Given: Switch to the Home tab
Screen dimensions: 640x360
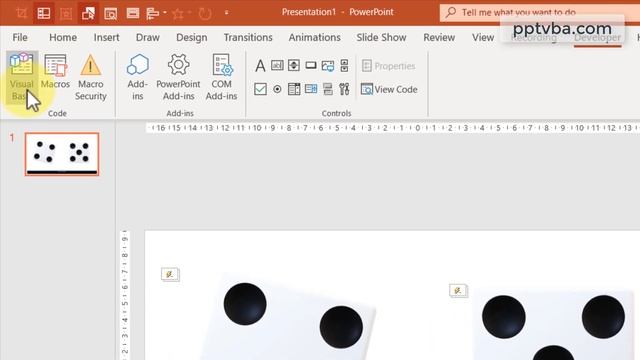Looking at the screenshot, I should [63, 38].
